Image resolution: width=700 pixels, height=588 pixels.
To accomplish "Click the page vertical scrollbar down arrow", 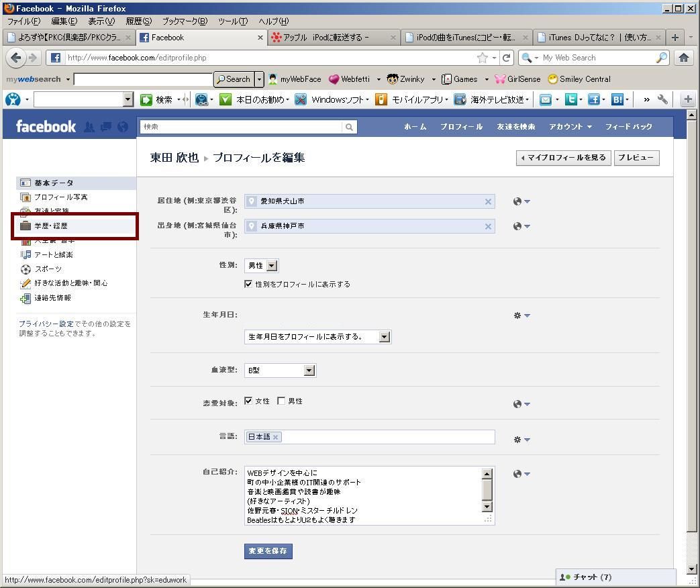I will coord(691,569).
